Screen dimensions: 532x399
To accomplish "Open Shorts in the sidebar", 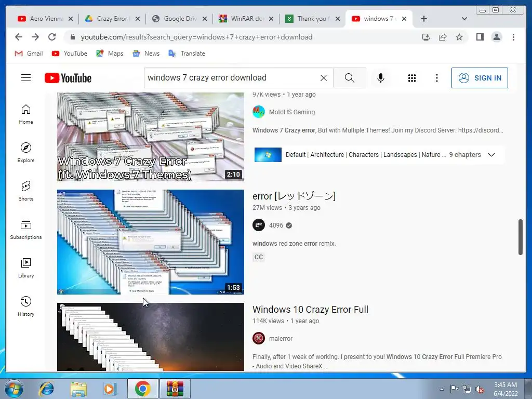I will [26, 191].
